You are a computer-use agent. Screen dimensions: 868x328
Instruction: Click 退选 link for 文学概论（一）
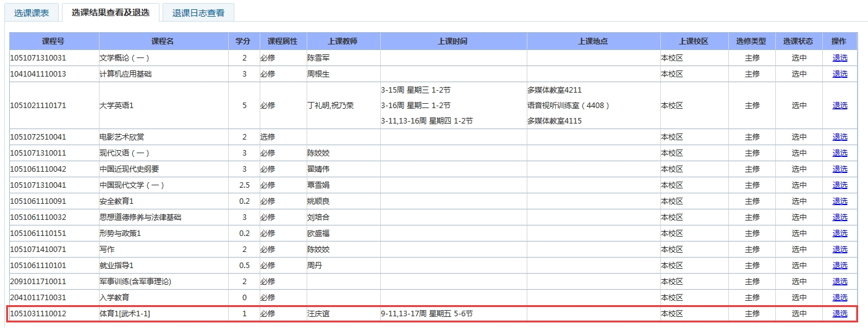[x=840, y=58]
